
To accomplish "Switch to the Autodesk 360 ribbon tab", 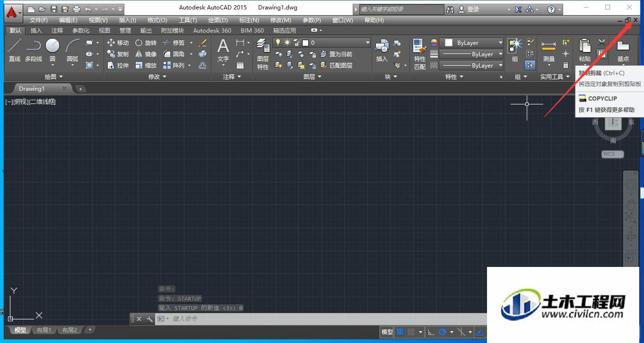I will point(212,30).
